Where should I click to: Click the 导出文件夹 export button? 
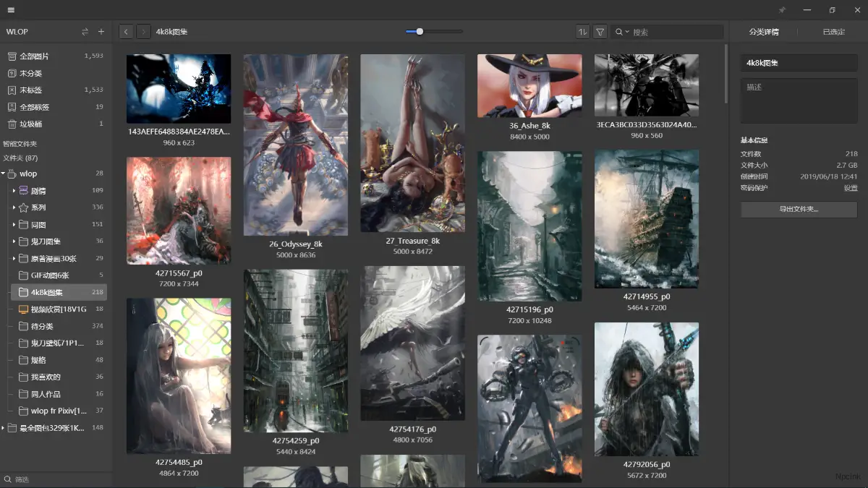[x=799, y=210]
